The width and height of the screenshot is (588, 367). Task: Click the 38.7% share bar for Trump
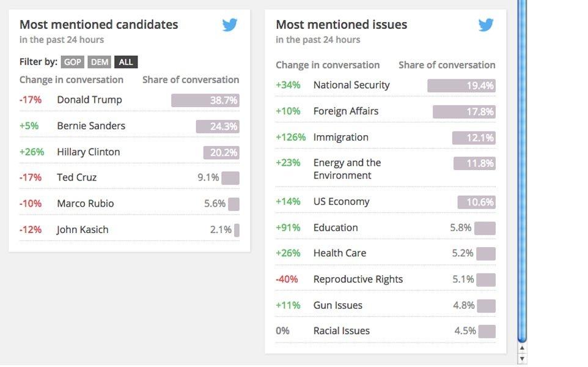(x=205, y=100)
